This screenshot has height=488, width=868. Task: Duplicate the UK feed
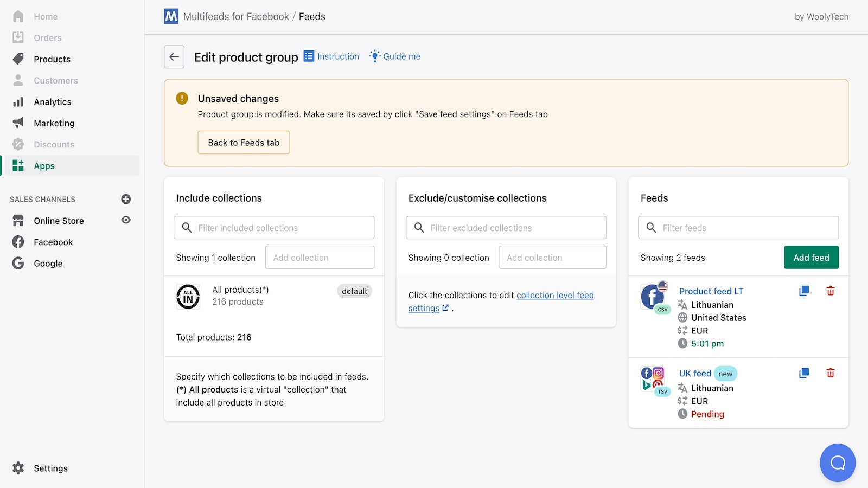tap(803, 373)
